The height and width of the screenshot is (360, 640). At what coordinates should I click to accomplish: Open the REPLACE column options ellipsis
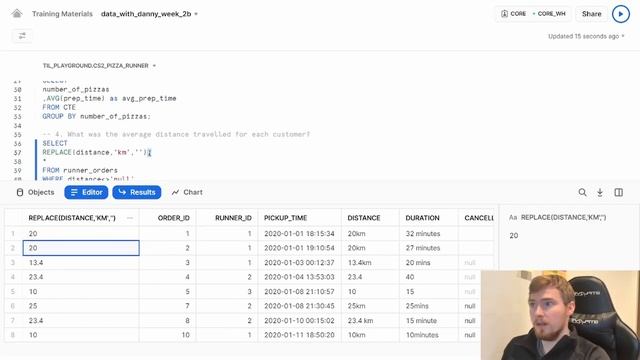(130, 218)
